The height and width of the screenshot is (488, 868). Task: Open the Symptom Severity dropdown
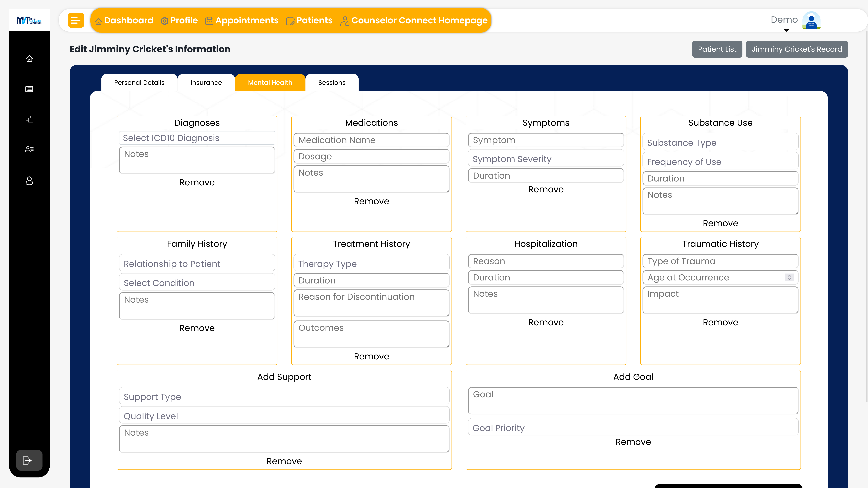[546, 158]
